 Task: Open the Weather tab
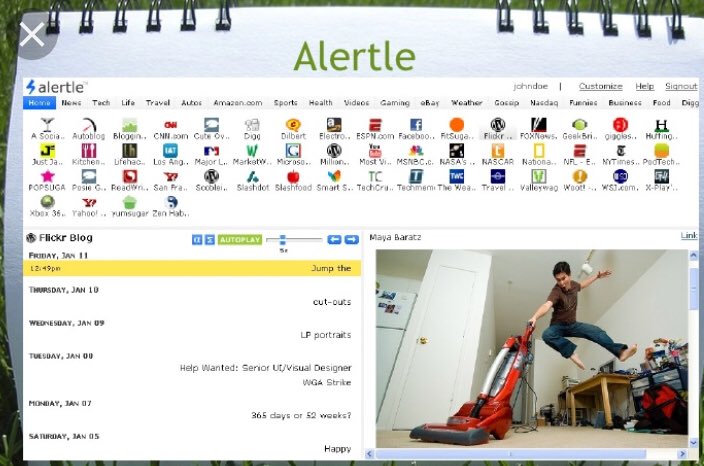coord(466,103)
